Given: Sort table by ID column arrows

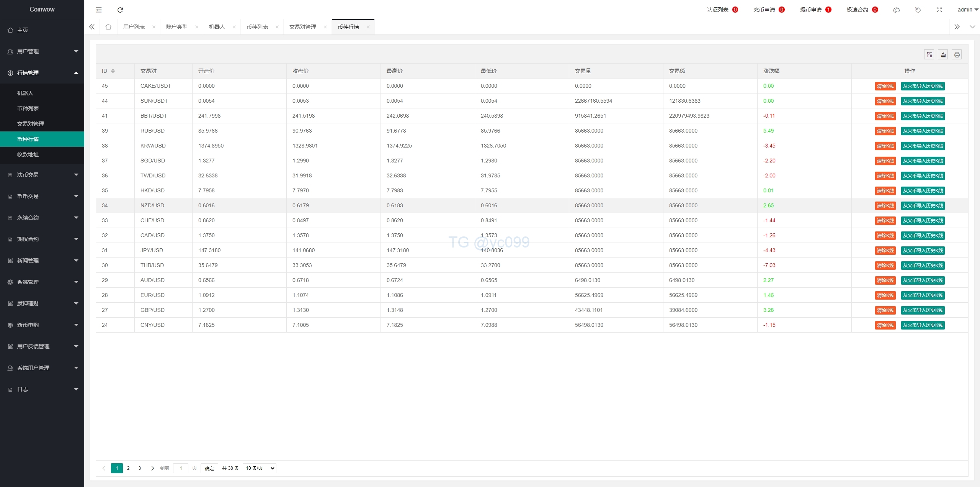Looking at the screenshot, I should tap(113, 71).
